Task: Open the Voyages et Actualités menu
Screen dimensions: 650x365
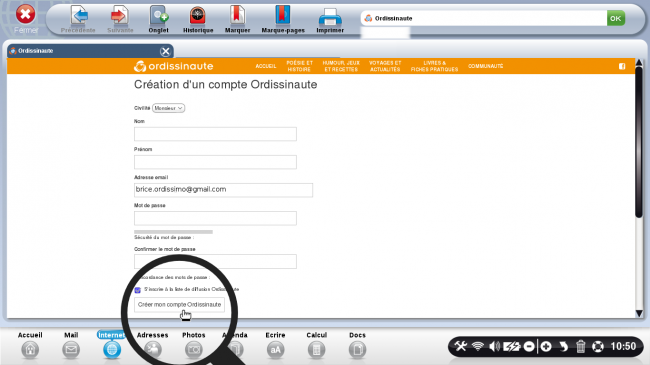Action: 385,66
